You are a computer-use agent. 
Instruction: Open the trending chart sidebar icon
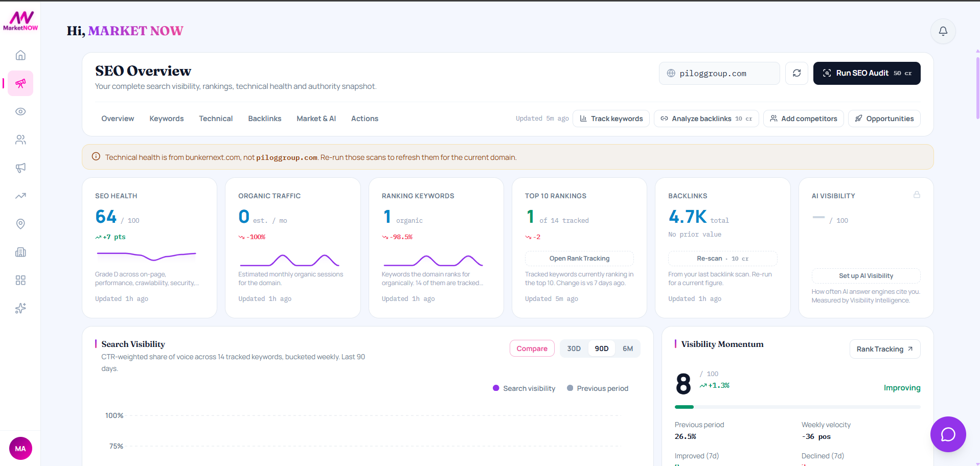tap(20, 196)
